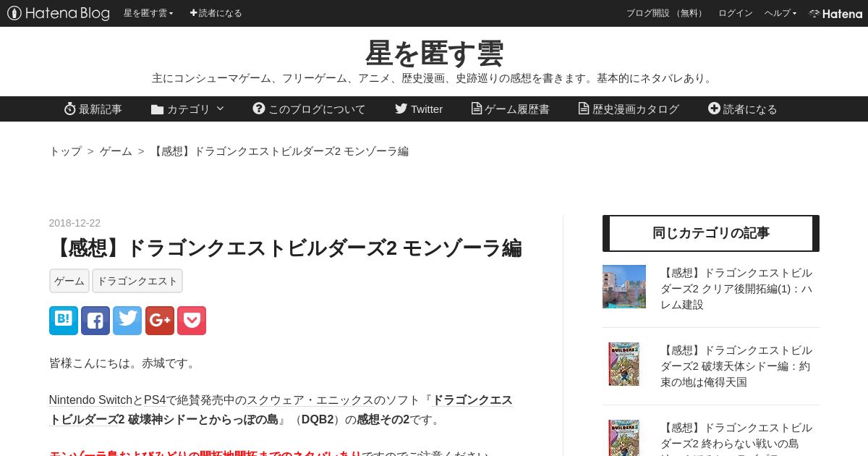Image resolution: width=868 pixels, height=456 pixels.
Task: Click the ログイン link
Action: coord(736,13)
